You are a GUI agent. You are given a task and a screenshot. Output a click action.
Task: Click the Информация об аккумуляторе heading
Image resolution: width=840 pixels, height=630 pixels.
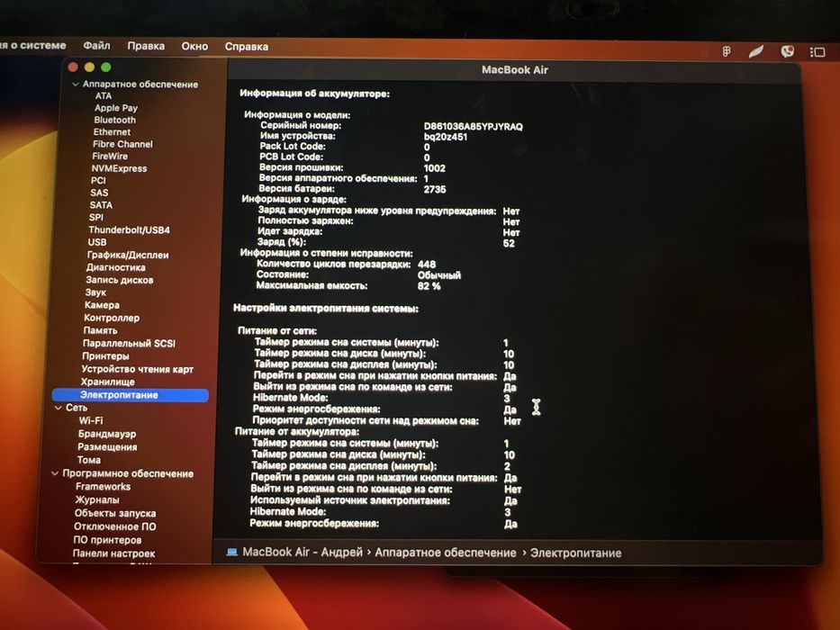coord(314,94)
